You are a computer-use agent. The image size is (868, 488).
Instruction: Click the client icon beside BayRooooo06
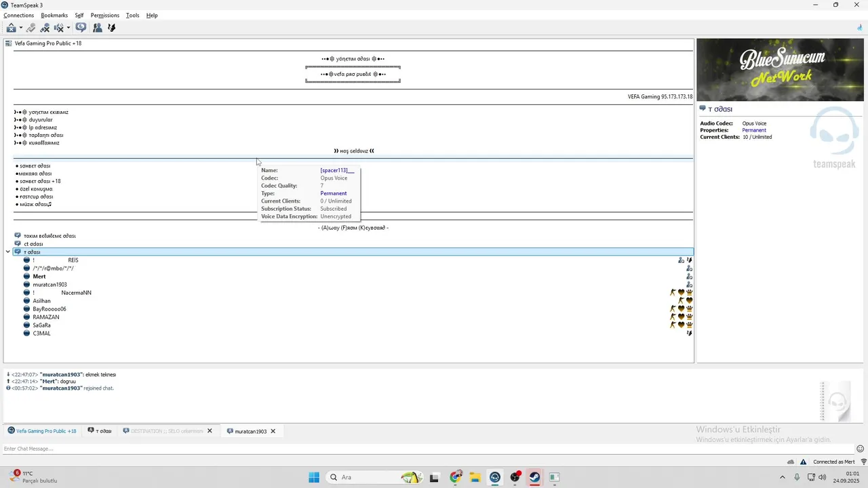[x=26, y=309]
